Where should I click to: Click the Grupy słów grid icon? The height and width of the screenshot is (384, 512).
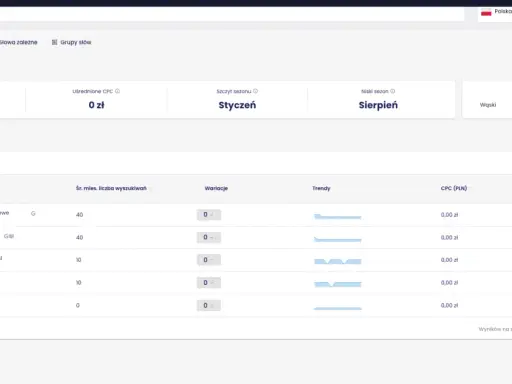coord(54,42)
